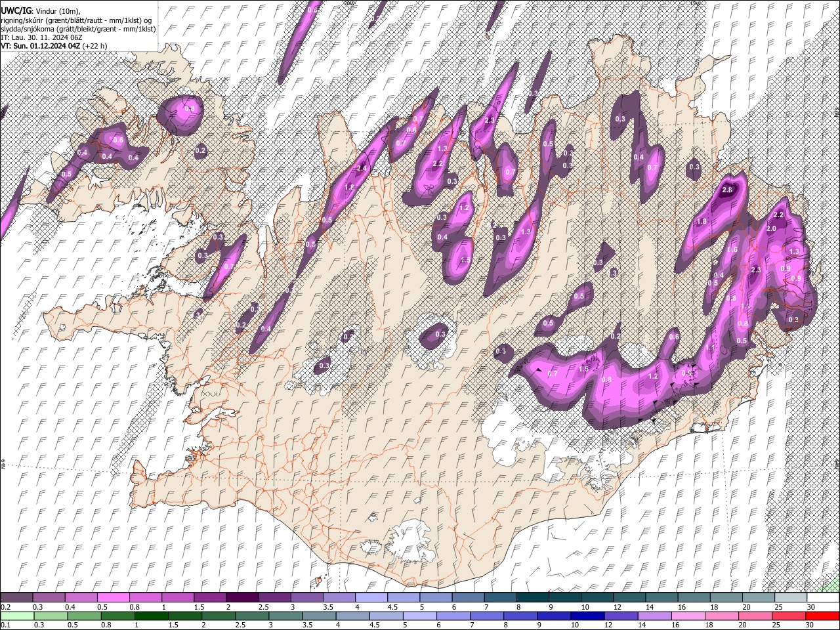Pick the darkest purple 2–2.5 swatch, top scale
The image size is (840, 630).
[x=242, y=597]
